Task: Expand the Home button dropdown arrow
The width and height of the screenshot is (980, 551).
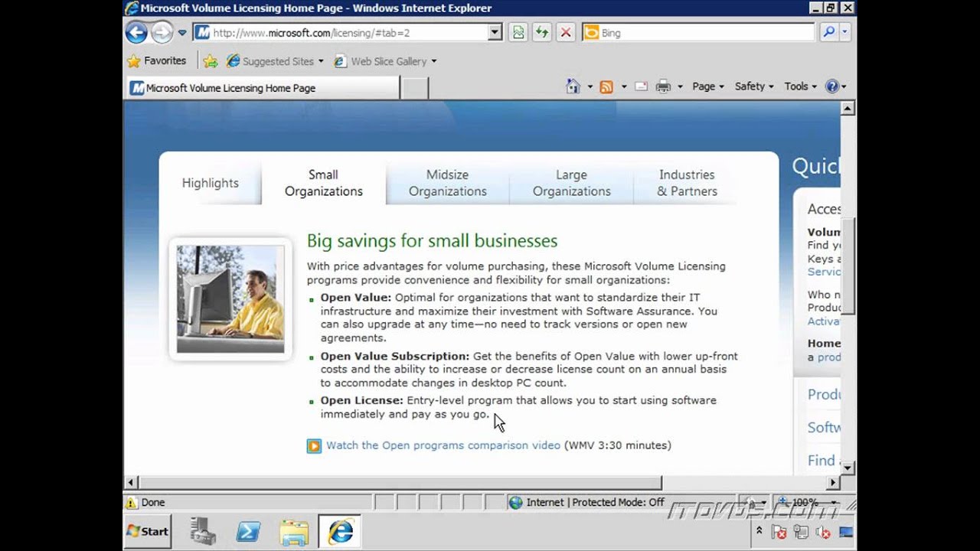Action: (x=590, y=87)
